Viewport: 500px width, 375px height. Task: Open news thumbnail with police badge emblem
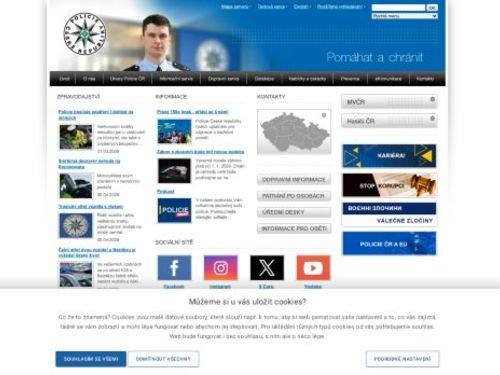tap(76, 226)
